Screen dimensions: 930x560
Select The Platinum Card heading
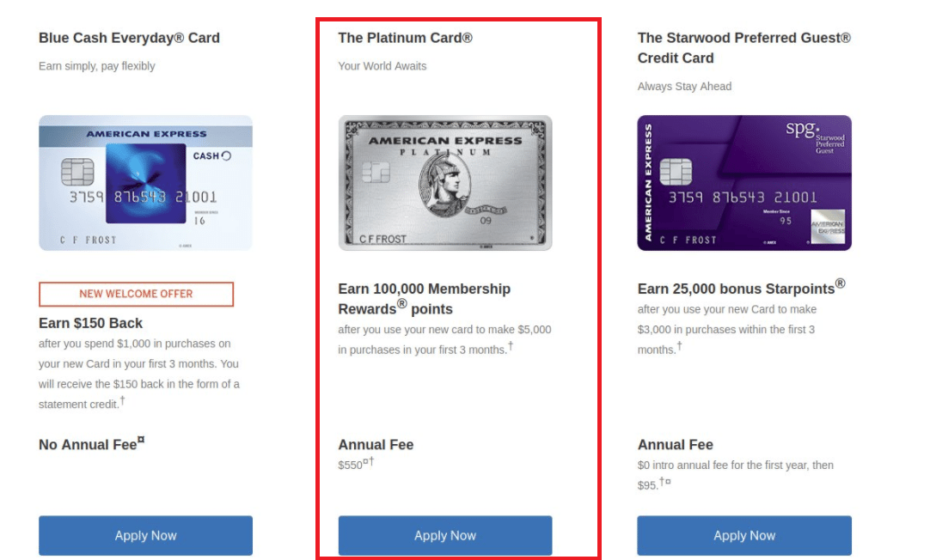coord(405,38)
